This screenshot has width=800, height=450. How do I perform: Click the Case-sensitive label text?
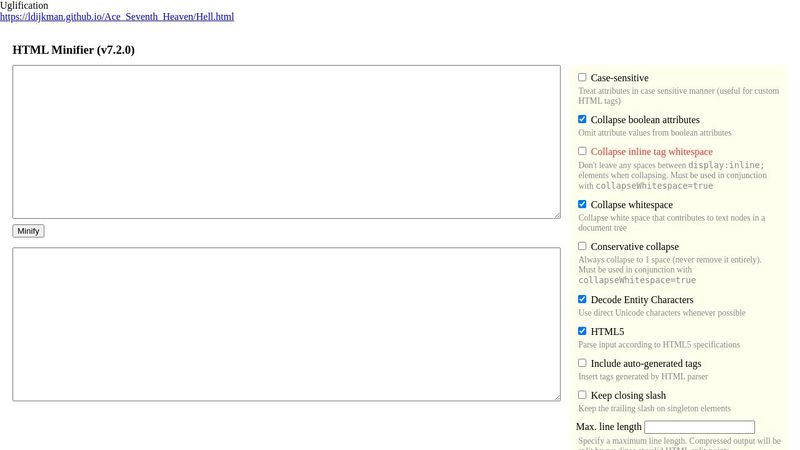point(619,78)
